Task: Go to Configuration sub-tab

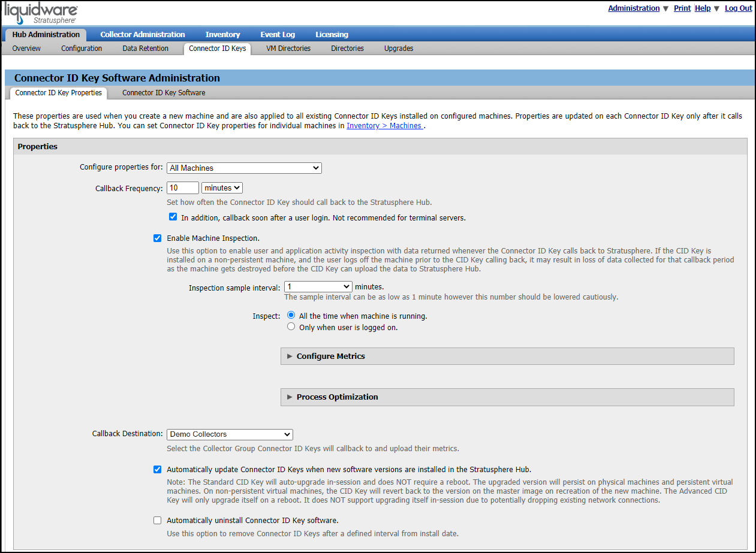Action: 82,49
